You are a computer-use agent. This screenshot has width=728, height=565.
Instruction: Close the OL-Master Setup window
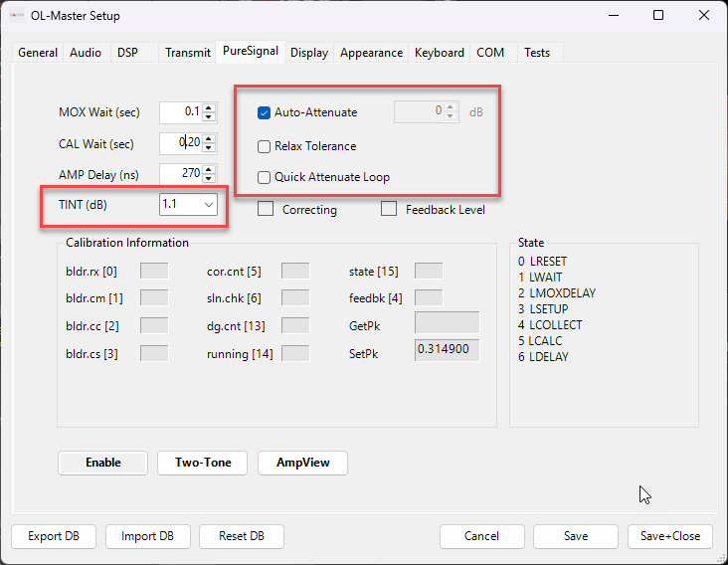coord(704,15)
